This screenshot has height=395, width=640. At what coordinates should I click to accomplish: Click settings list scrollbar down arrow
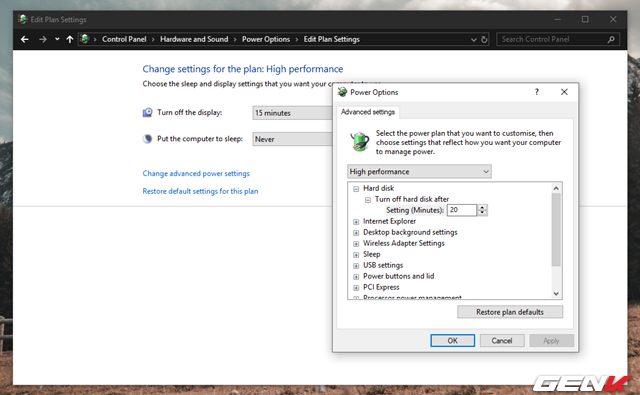(x=556, y=294)
